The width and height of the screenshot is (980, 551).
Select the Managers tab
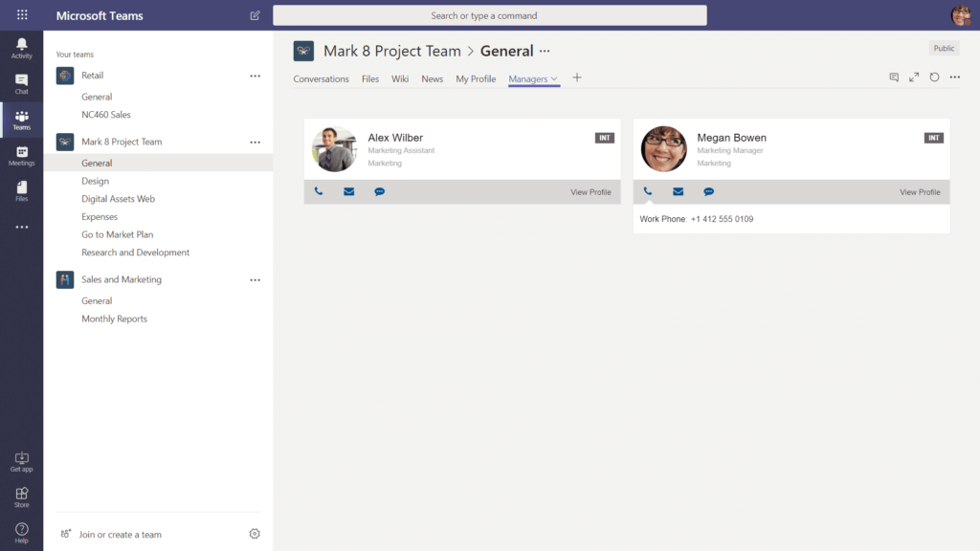[528, 78]
